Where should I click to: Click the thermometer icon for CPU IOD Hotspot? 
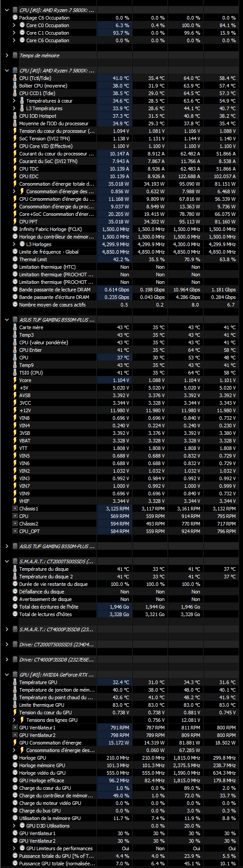click(x=15, y=116)
